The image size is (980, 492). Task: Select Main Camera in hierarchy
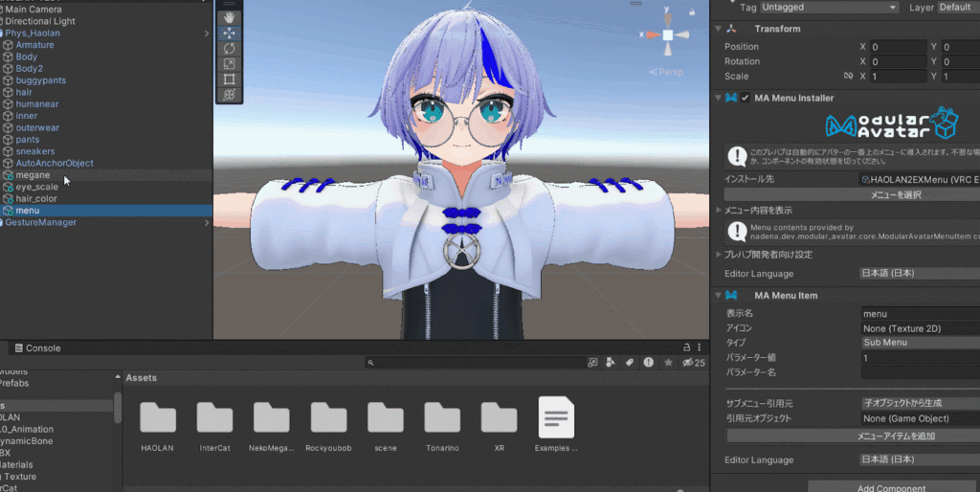coord(33,10)
